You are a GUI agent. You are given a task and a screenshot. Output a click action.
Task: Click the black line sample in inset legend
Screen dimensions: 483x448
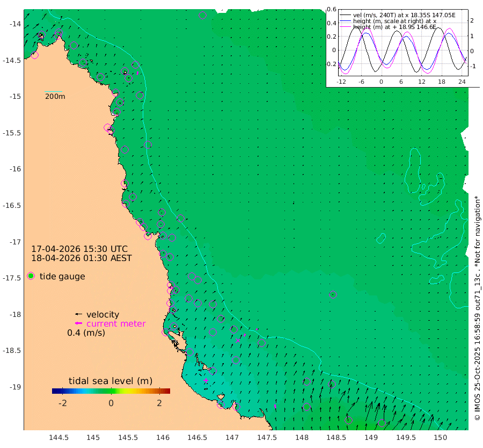345,15
